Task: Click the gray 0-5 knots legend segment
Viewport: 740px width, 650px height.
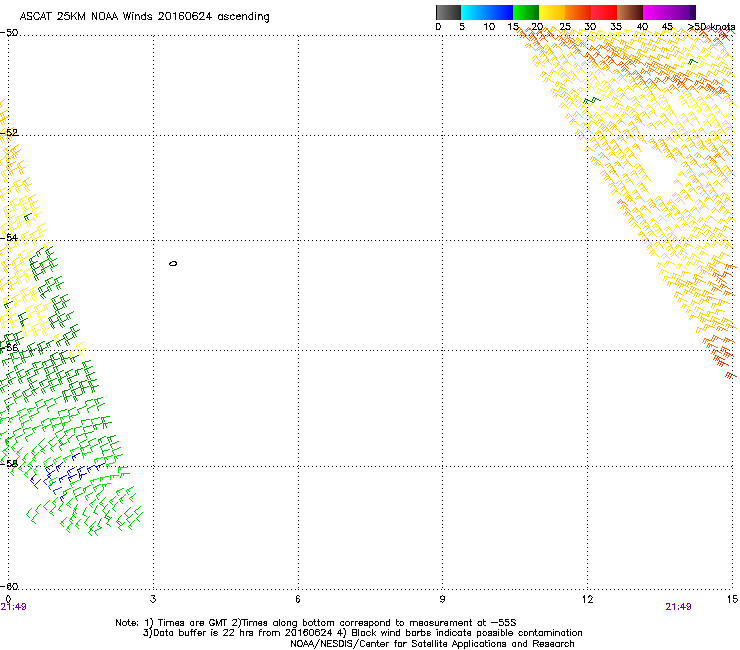Action: tap(448, 12)
